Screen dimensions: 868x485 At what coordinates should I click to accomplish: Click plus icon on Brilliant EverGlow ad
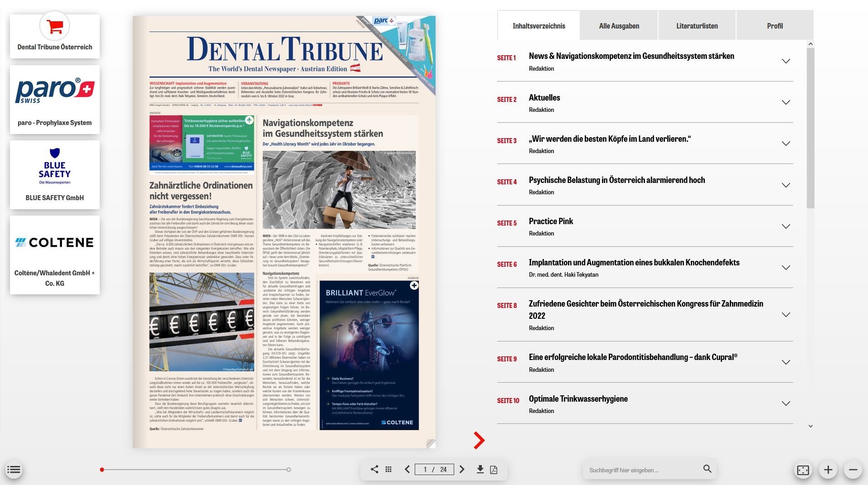[414, 285]
